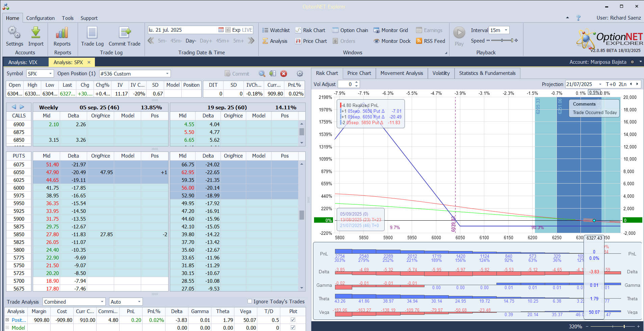This screenshot has height=331, width=644.
Task: Click the Commit Trade icon
Action: (125, 33)
